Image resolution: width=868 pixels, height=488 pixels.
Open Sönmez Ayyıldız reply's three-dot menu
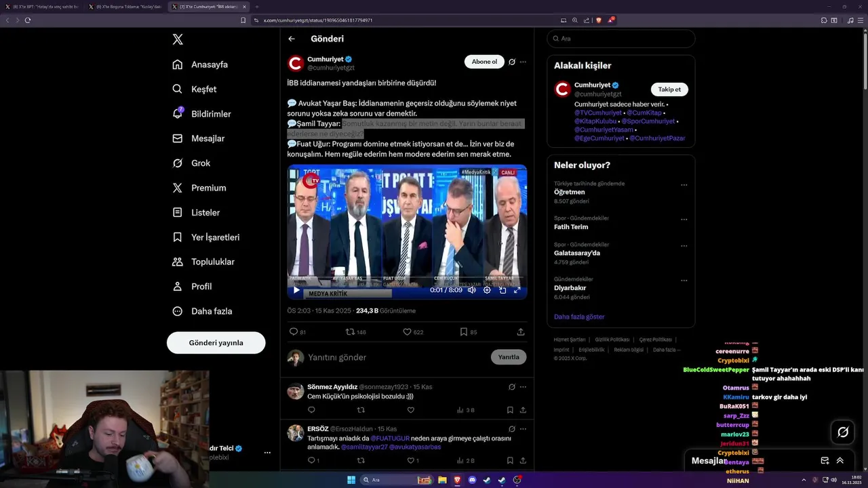pos(523,387)
